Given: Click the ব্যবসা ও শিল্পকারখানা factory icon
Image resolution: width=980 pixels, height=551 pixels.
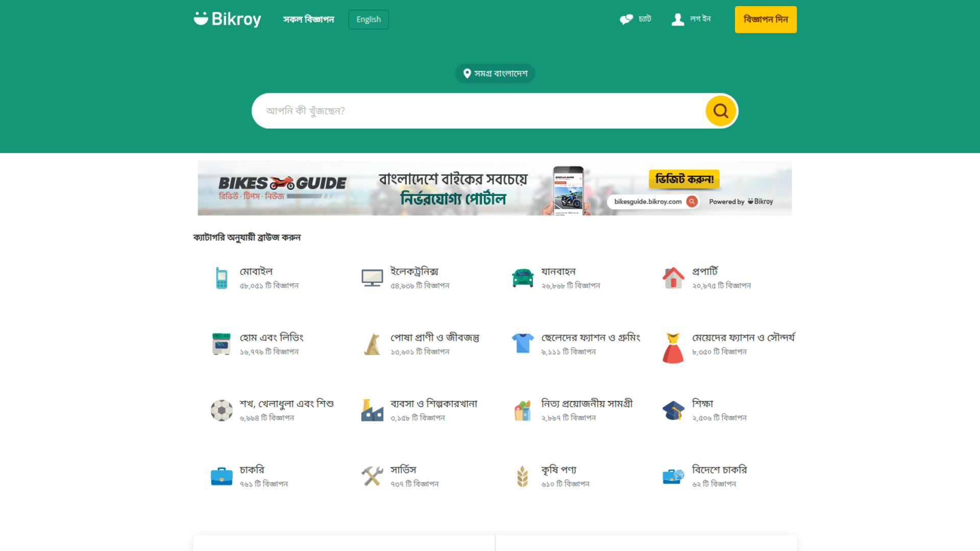Looking at the screenshot, I should pos(372,410).
